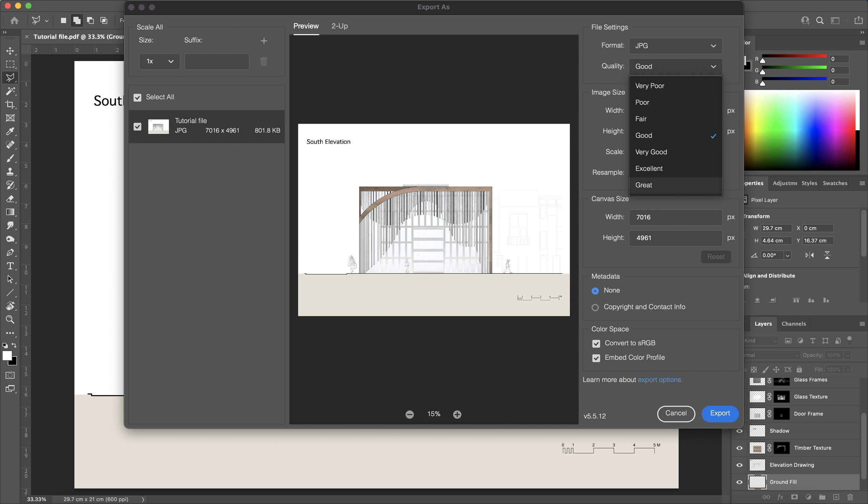
Task: Switch to the 2-Up tab
Action: pos(339,26)
